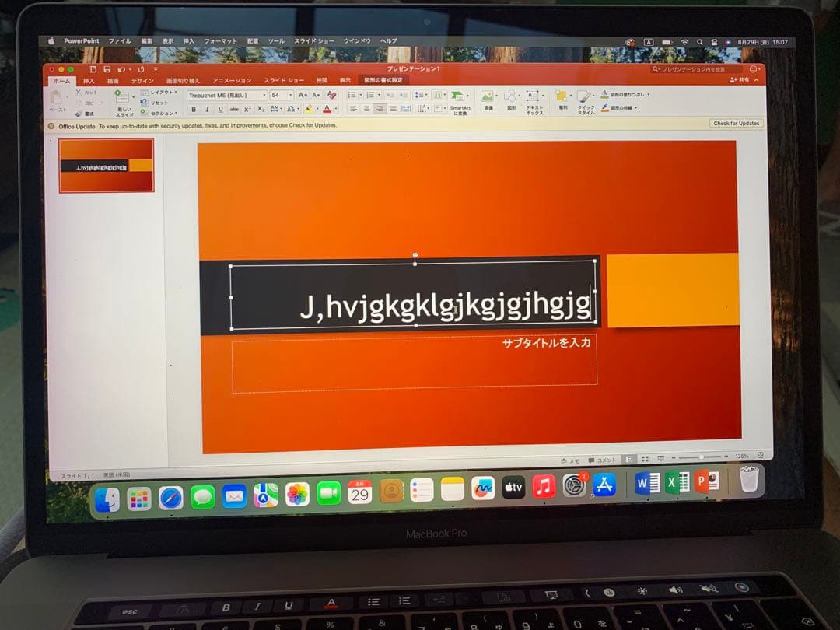Switch to the Design (デザイン) ribbon tab
This screenshot has height=630, width=840.
pos(142,81)
